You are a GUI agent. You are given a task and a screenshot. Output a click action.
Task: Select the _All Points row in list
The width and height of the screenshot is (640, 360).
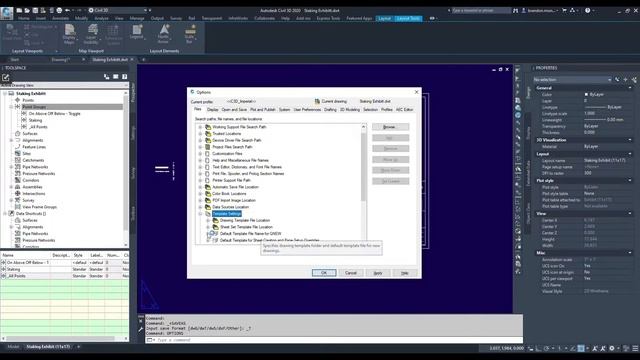tap(64, 276)
